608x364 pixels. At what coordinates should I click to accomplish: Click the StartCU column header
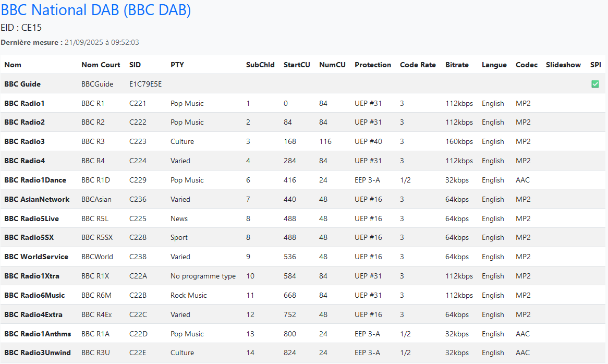click(297, 65)
